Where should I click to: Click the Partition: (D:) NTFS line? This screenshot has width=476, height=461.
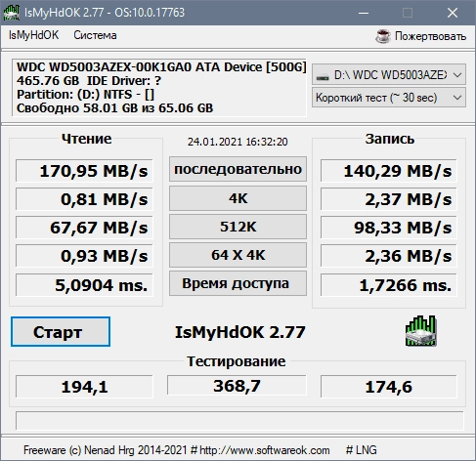(85, 95)
